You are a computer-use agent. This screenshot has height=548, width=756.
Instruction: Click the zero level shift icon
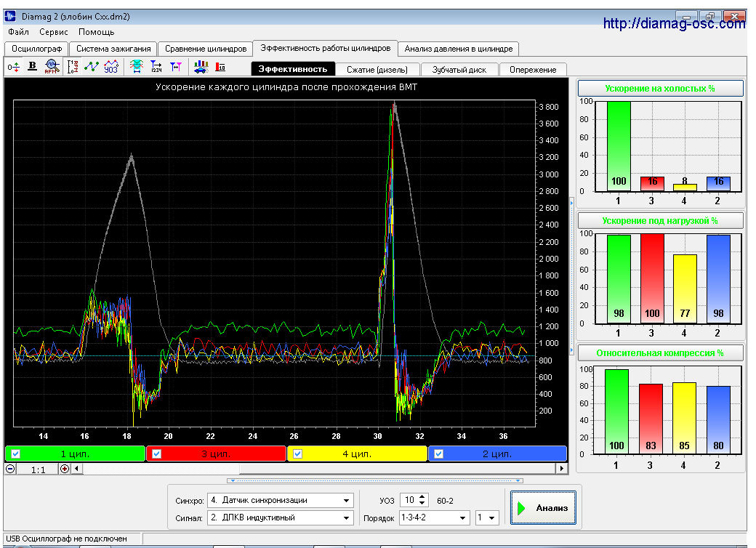coord(14,67)
